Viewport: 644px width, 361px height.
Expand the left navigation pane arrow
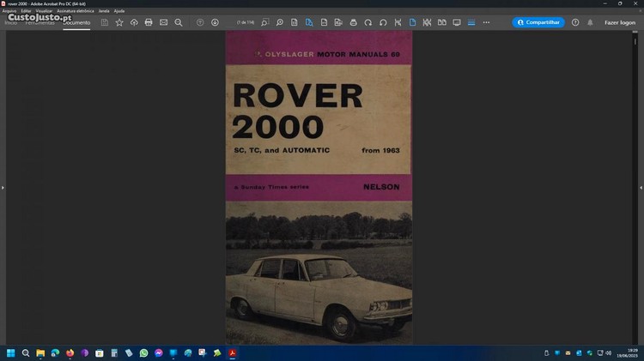click(x=3, y=187)
